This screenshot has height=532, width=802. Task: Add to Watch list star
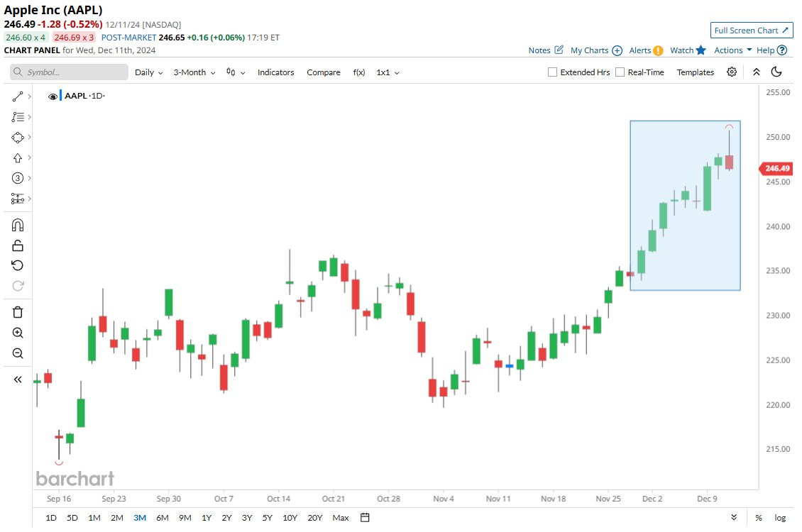[701, 50]
